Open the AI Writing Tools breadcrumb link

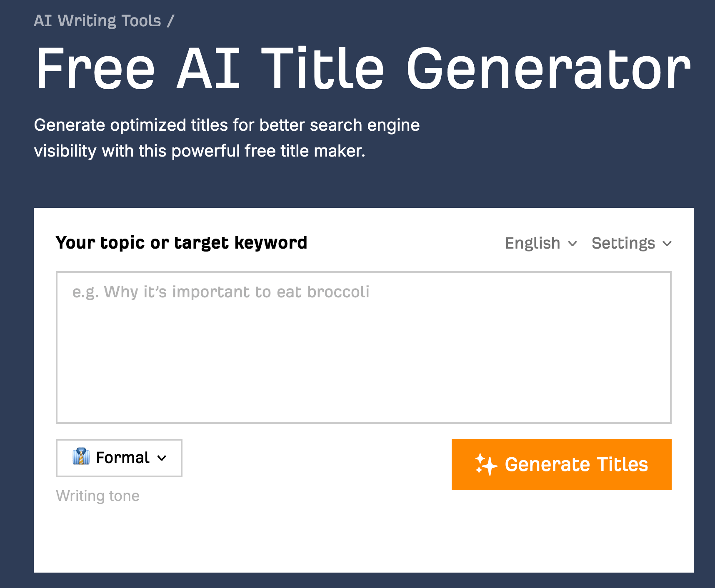tap(97, 20)
